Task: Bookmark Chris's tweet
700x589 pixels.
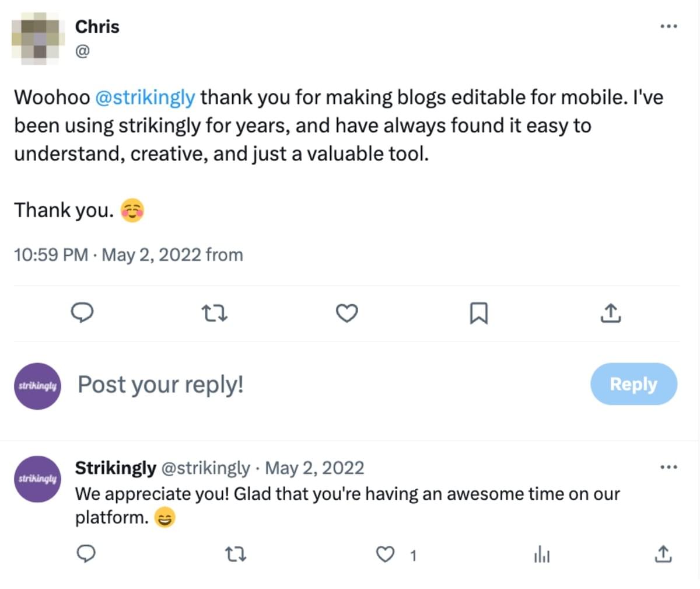Action: pyautogui.click(x=478, y=314)
